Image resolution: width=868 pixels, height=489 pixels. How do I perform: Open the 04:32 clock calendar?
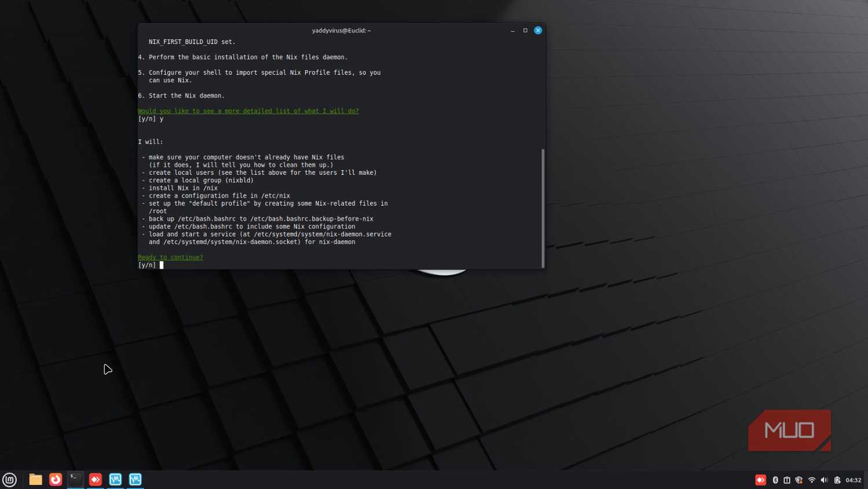[x=854, y=480]
